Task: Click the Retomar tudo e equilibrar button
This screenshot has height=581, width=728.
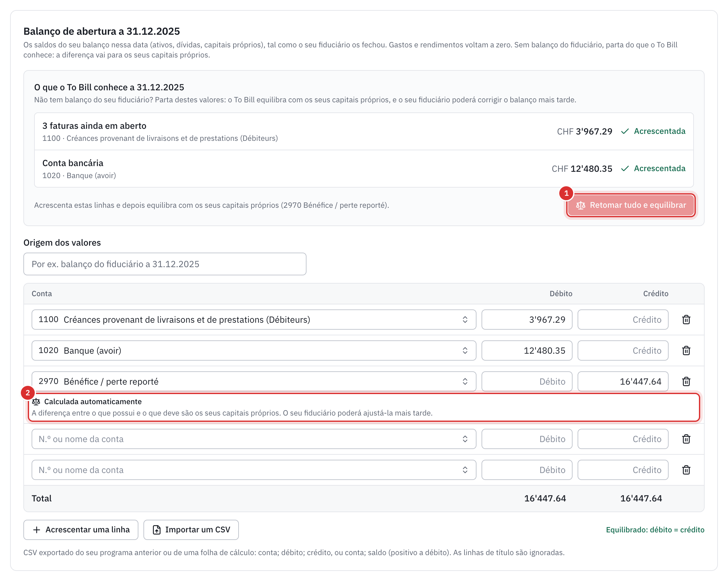Action: tap(631, 205)
